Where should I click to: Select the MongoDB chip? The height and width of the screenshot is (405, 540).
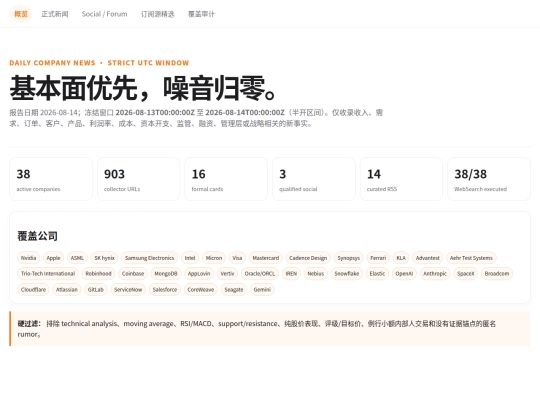(x=166, y=274)
